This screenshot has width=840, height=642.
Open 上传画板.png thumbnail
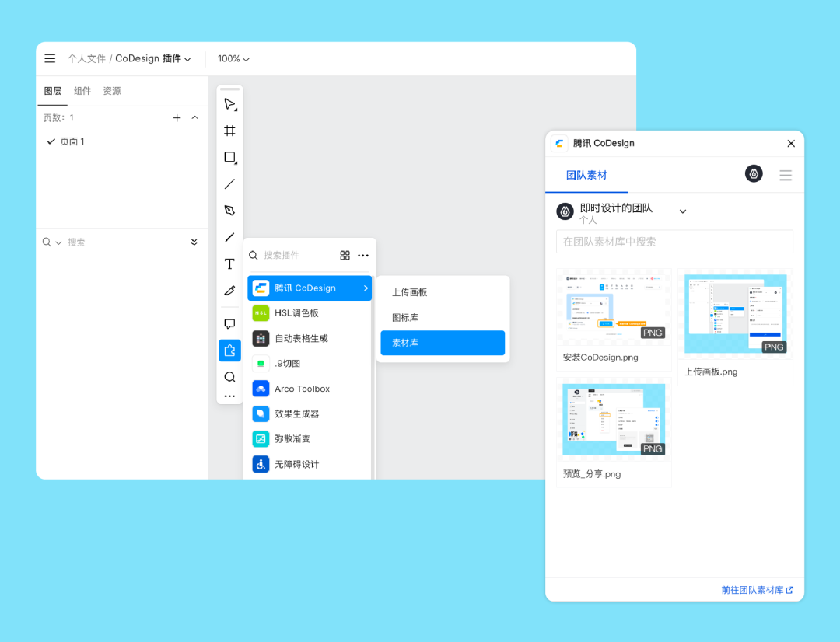pyautogui.click(x=735, y=314)
